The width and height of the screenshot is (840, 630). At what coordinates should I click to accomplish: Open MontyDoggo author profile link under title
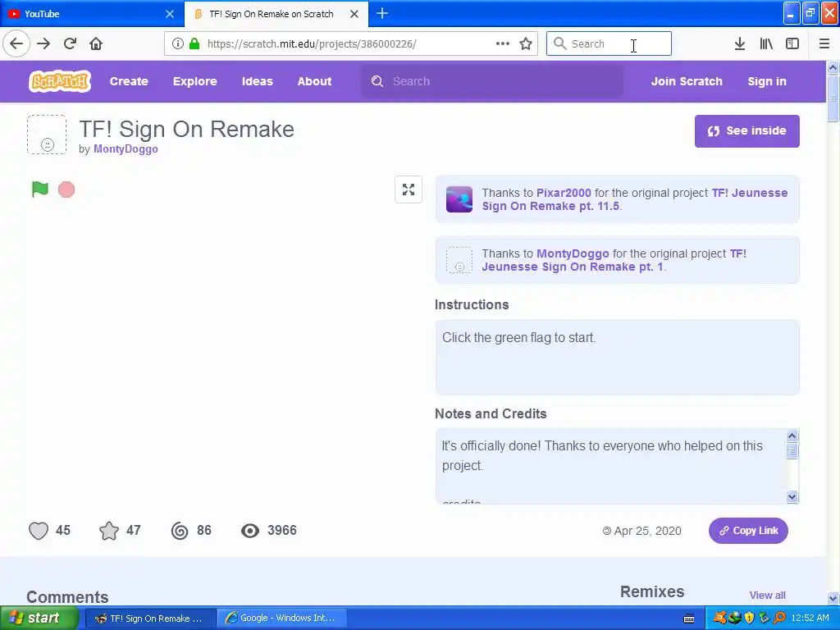point(126,149)
